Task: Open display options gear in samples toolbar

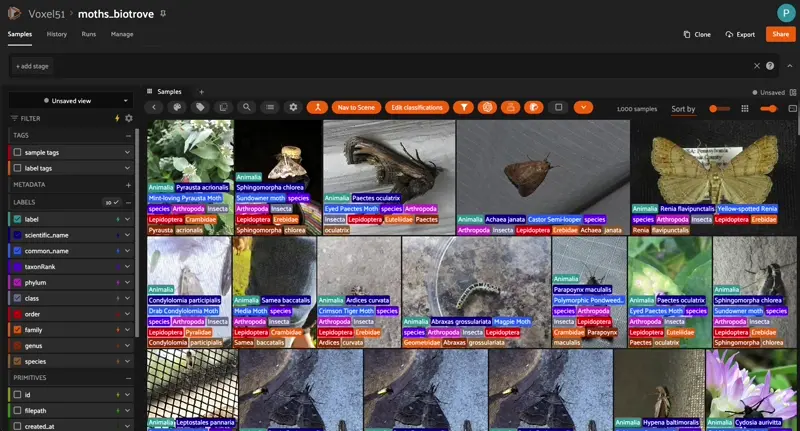Action: [x=293, y=107]
